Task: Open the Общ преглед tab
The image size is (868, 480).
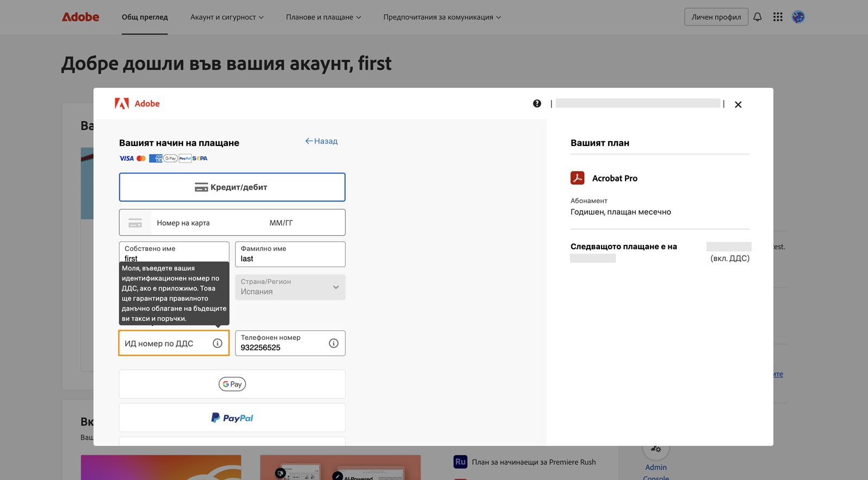Action: tap(145, 17)
